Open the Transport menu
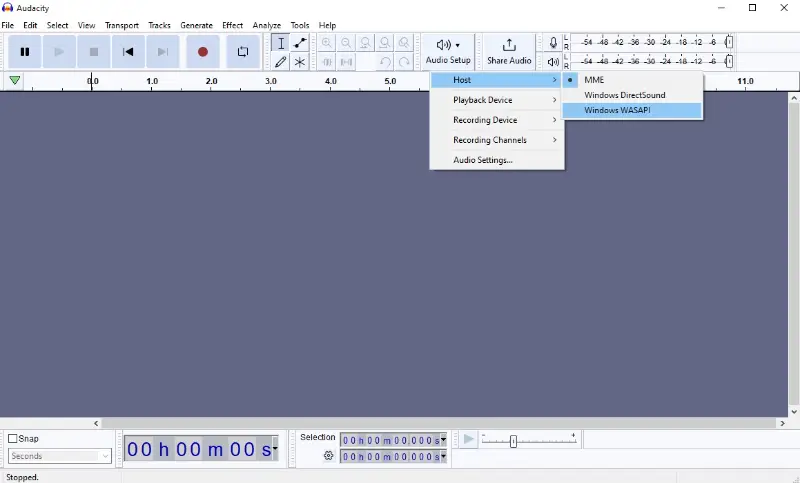The height and width of the screenshot is (483, 800). point(121,25)
